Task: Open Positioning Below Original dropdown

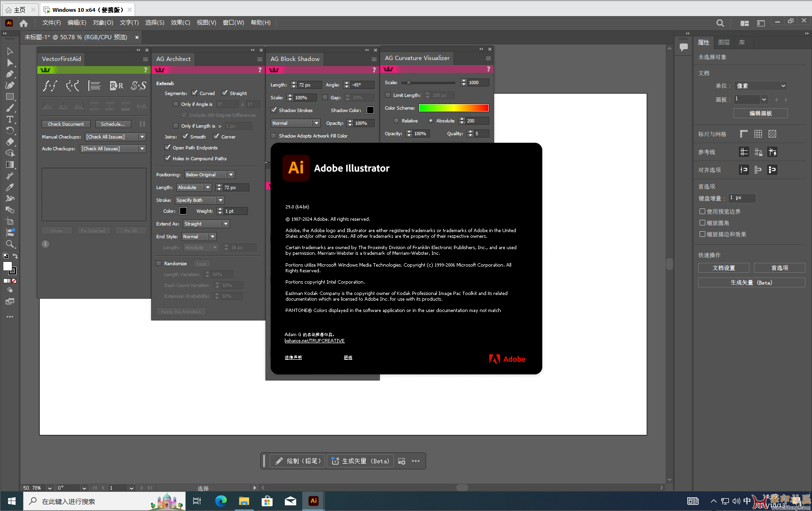Action: point(210,174)
